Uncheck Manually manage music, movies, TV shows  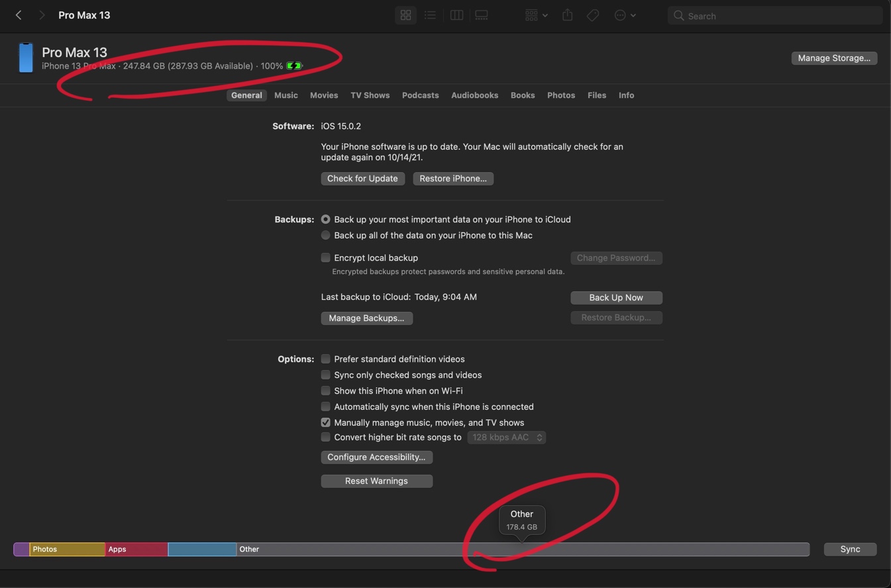[x=325, y=422]
